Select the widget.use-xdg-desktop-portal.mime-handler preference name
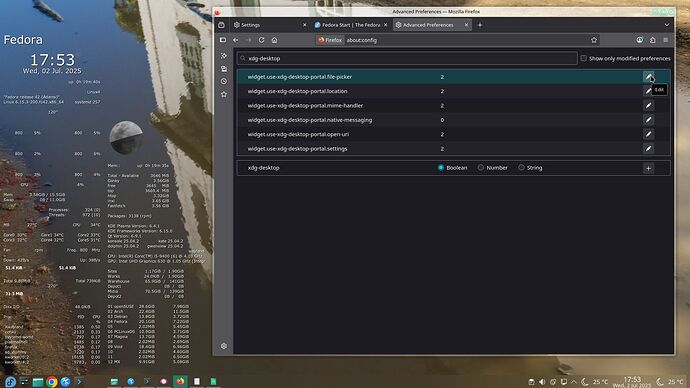Viewport: 690px width, 388px height. point(305,106)
